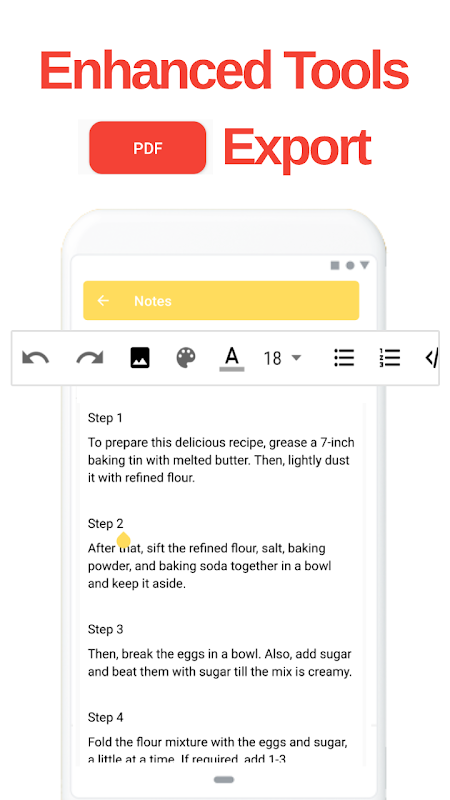The height and width of the screenshot is (800, 450).
Task: Click the status bar triangle icon
Action: 364,265
